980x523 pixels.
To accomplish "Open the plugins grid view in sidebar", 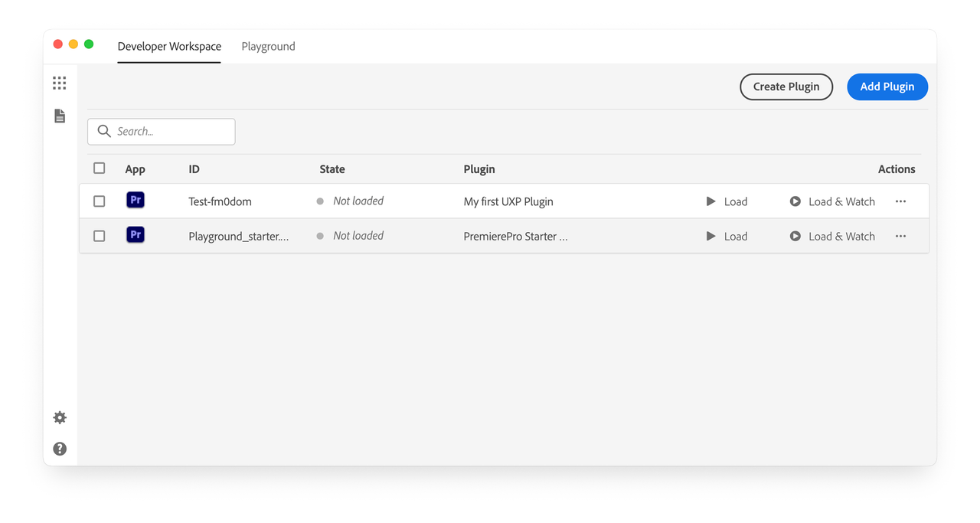I will tap(59, 83).
